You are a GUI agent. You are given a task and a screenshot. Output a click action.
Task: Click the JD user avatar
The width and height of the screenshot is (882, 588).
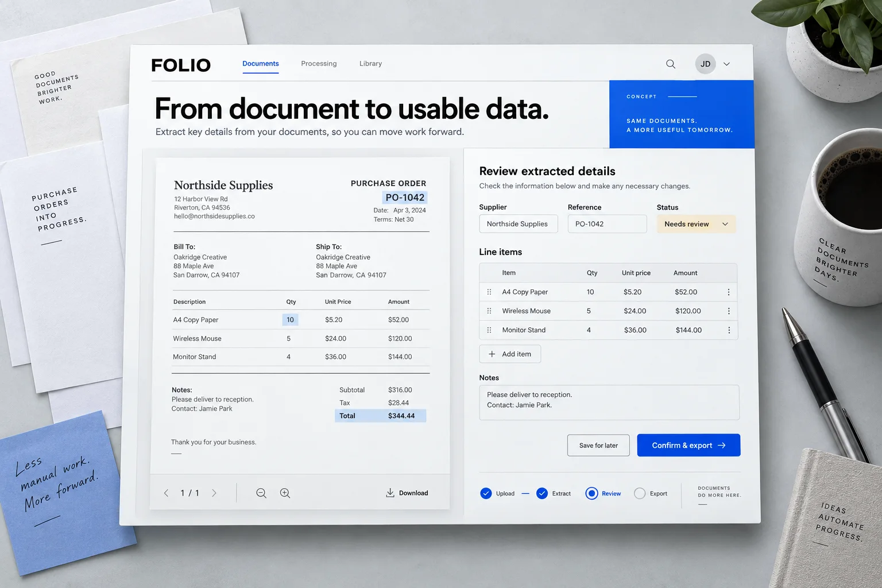coord(705,64)
